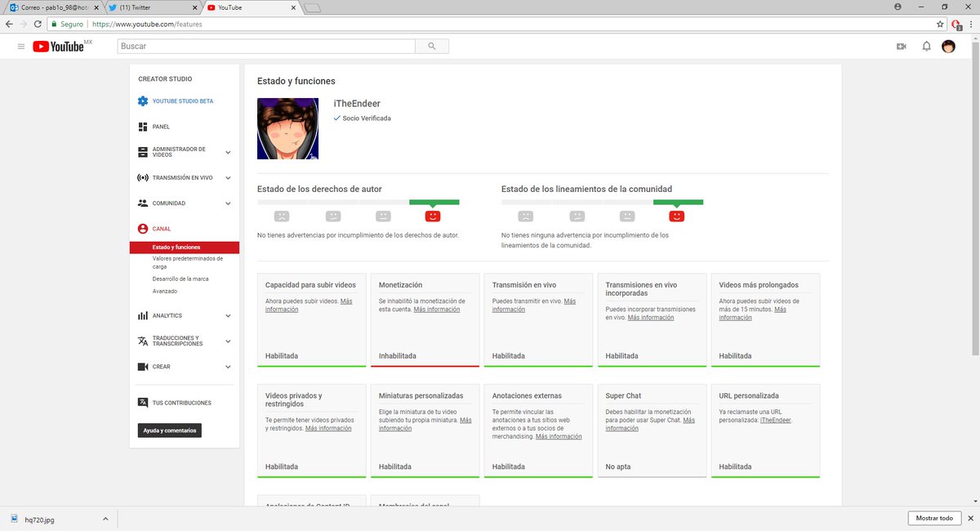Expand Administrador de videos section
Viewport: 980px width, 531px height.
point(228,152)
